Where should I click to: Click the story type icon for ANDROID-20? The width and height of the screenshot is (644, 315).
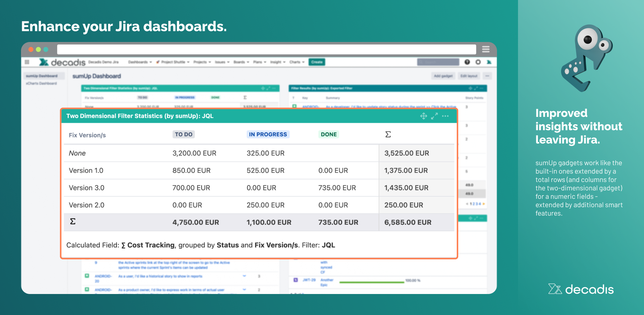[x=87, y=276]
